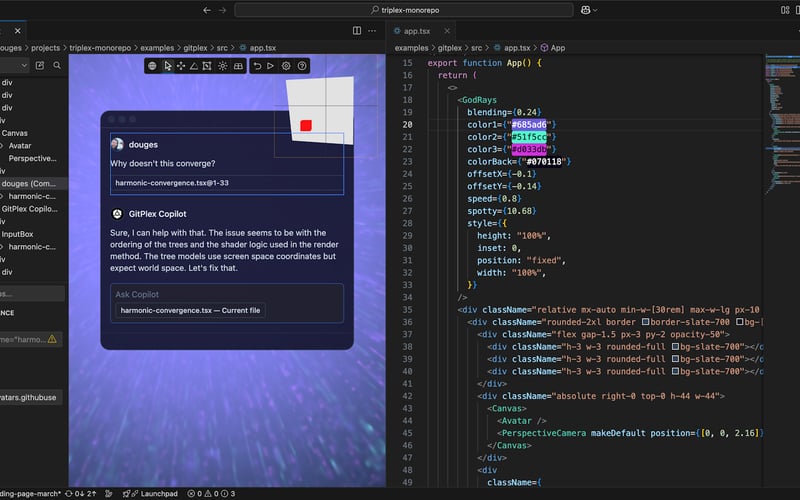This screenshot has height=500, width=800.
Task: Open more actions ellipsis for left editor
Action: coord(372,31)
